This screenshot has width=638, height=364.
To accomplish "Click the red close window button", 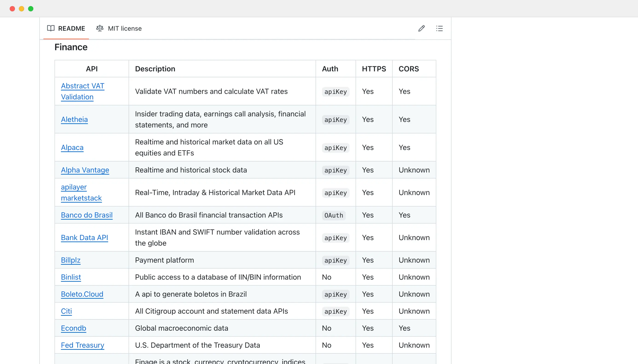I will [12, 9].
